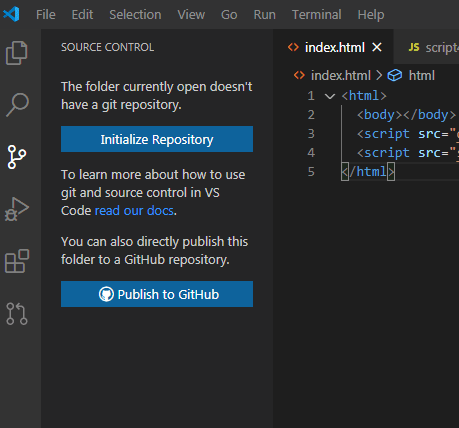Click line number 2 in the gutter
The width and height of the screenshot is (459, 428).
click(x=311, y=115)
